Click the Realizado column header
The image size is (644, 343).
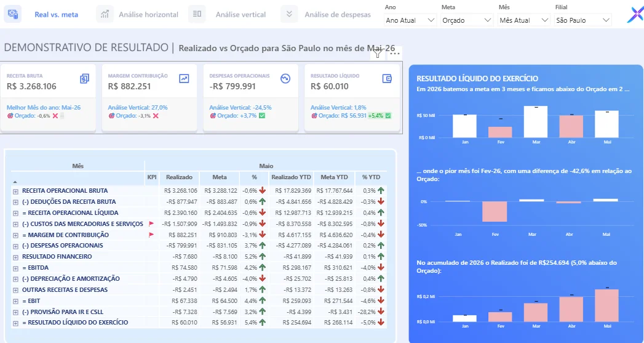click(179, 177)
